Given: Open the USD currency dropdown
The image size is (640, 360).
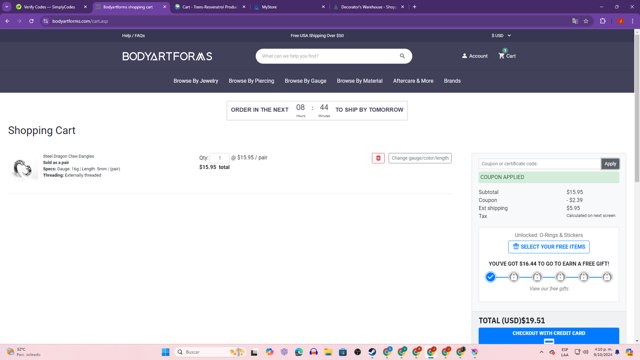Looking at the screenshot, I should (x=501, y=36).
